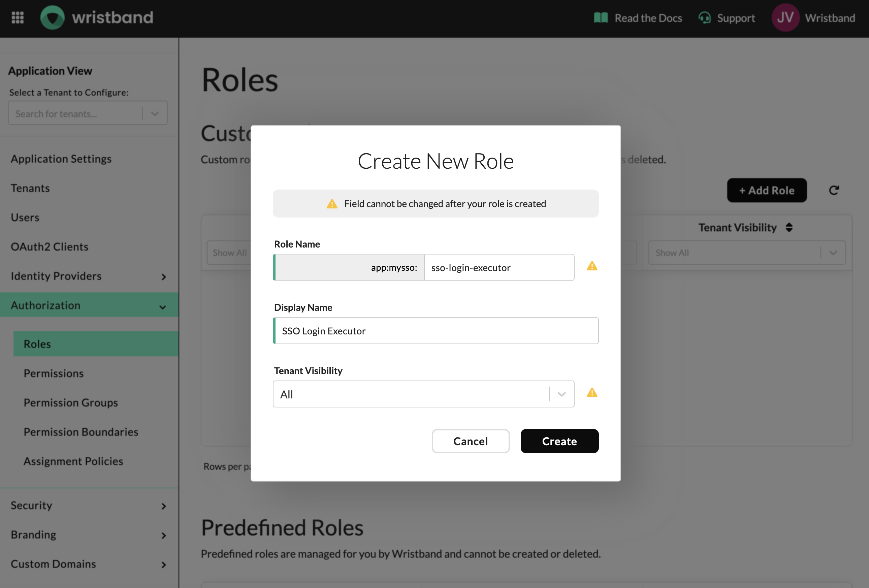The height and width of the screenshot is (588, 869).
Task: Click the refresh roles table icon
Action: pos(834,190)
